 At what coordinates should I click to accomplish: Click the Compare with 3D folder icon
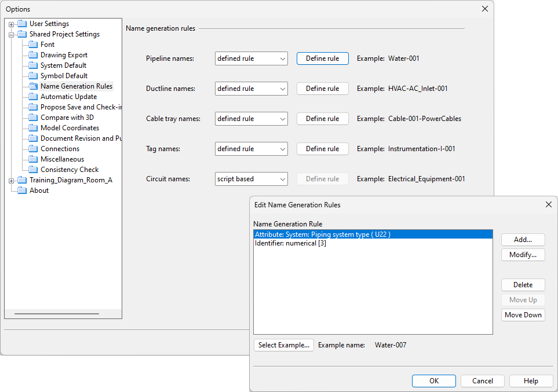[33, 118]
